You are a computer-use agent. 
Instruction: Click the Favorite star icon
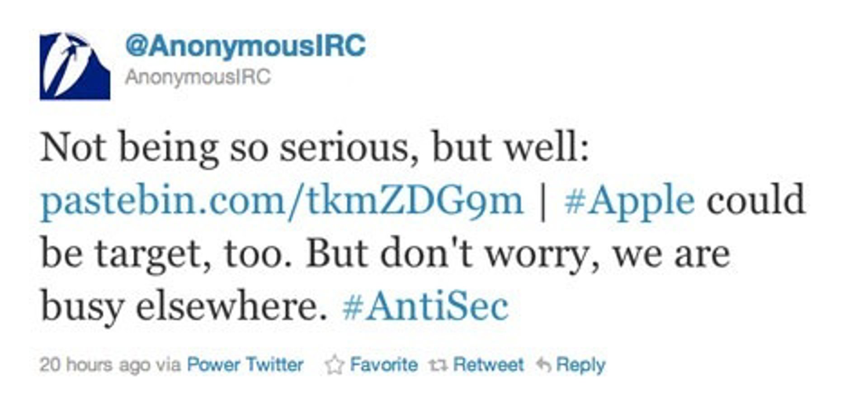[335, 365]
